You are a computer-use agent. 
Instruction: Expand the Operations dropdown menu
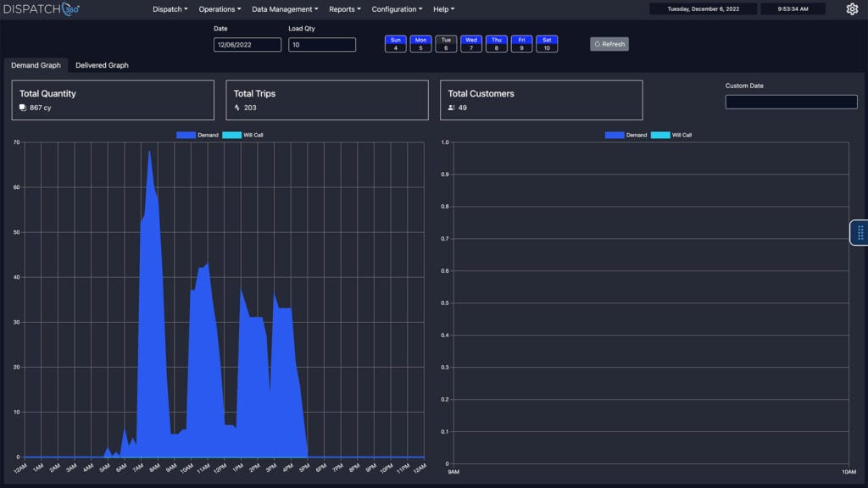click(220, 9)
